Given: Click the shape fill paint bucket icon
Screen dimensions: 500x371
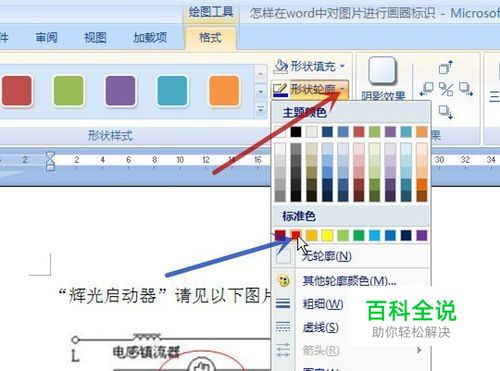Looking at the screenshot, I should 281,66.
